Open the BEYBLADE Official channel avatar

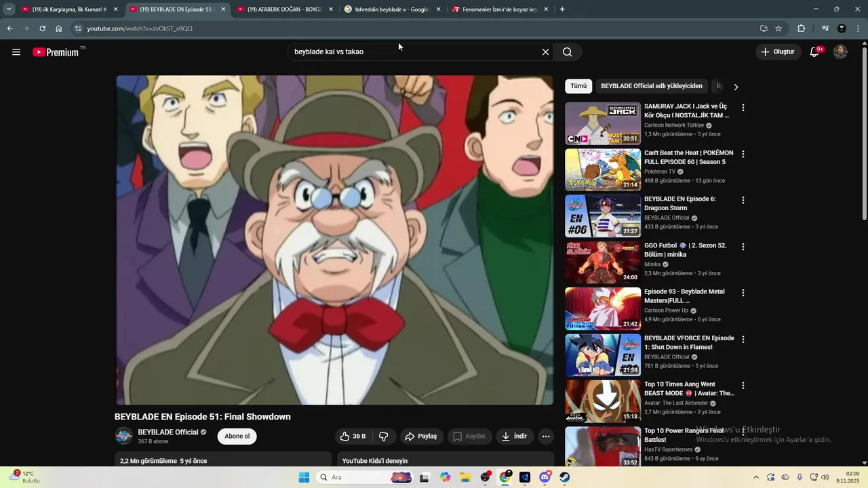click(123, 436)
